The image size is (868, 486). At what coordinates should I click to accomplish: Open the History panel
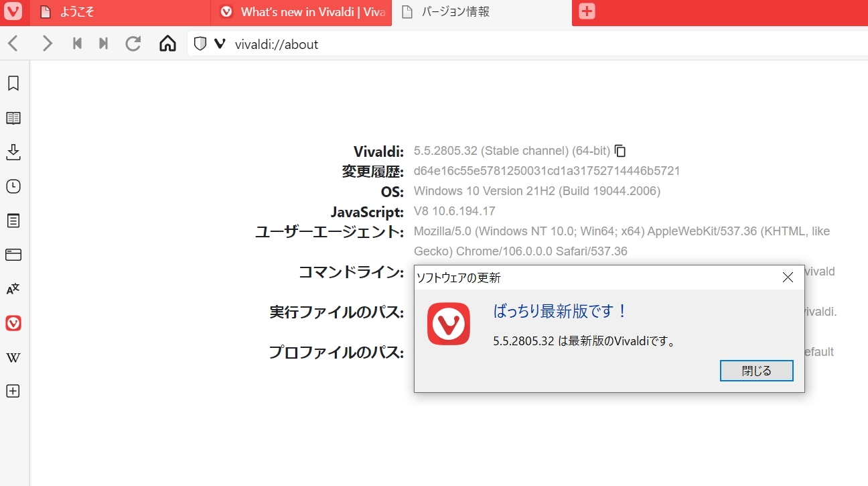(x=13, y=186)
